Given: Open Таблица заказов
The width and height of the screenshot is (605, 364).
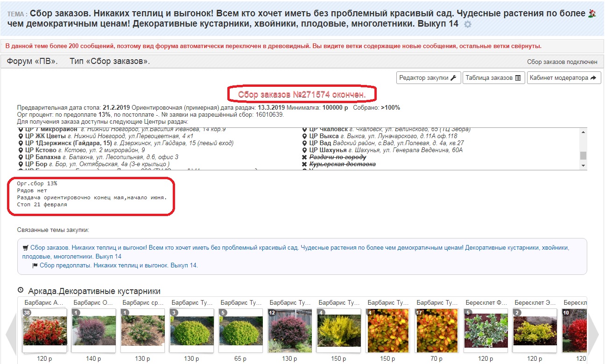Looking at the screenshot, I should tap(493, 78).
